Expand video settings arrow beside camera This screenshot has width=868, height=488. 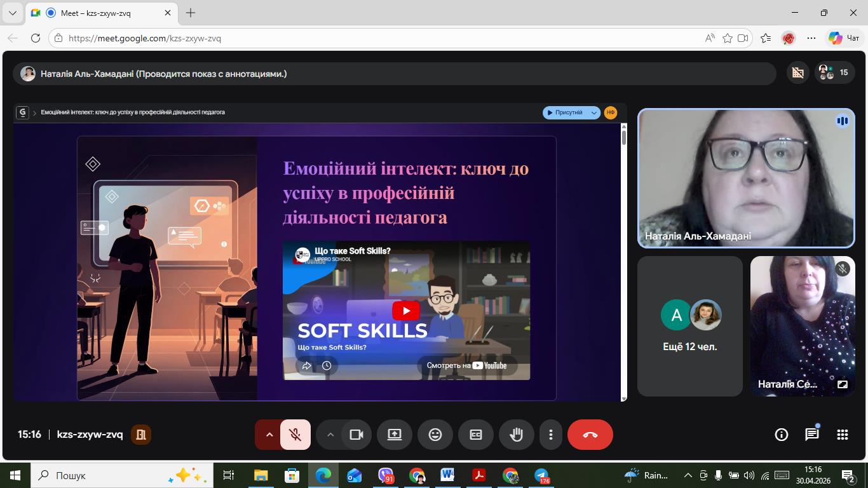pyautogui.click(x=330, y=435)
